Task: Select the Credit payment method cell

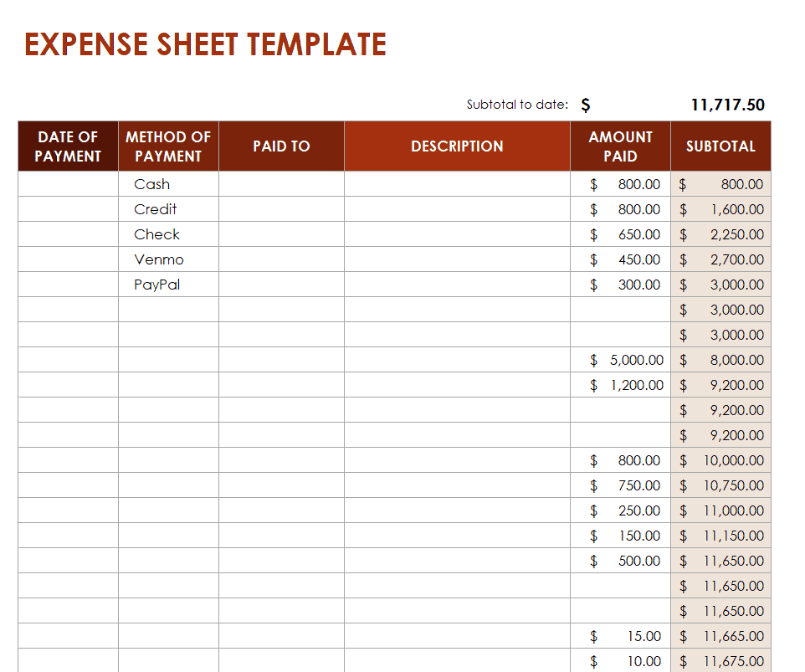Action: tap(168, 209)
